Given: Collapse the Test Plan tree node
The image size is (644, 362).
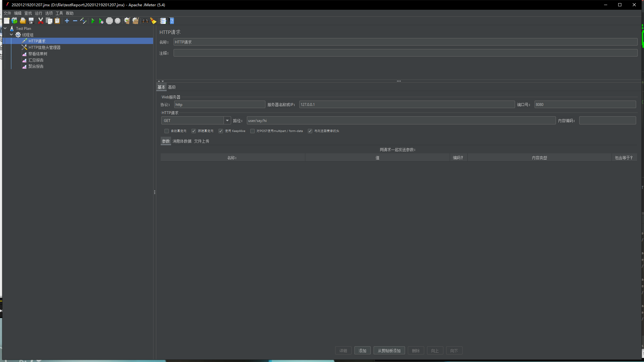Looking at the screenshot, I should [x=5, y=29].
